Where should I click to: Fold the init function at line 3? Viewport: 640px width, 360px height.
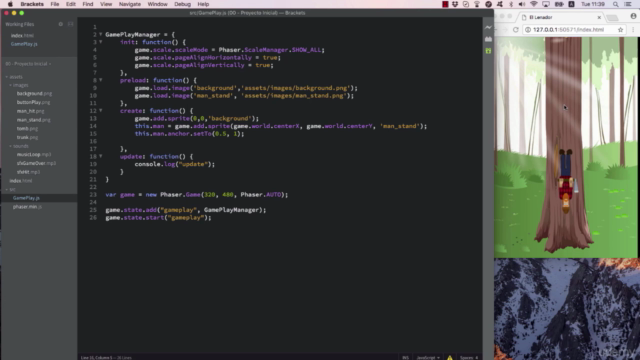[x=100, y=42]
